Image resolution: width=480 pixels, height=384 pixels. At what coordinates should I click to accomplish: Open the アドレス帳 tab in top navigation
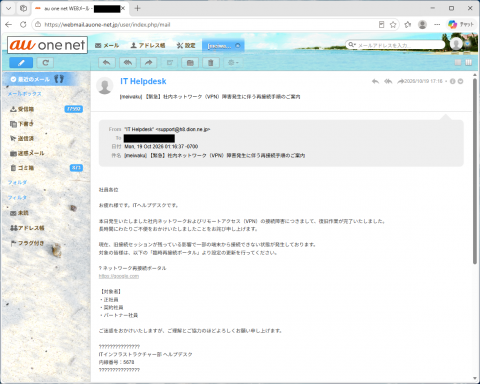pos(148,45)
